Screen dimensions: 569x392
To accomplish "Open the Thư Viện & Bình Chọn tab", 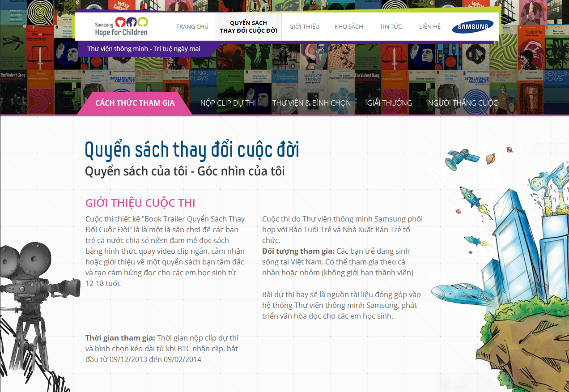I will coord(311,103).
